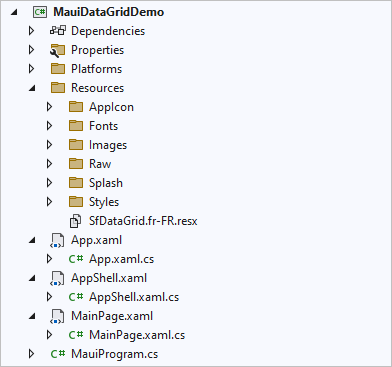Select the MainPage.xaml.cs file name
This screenshot has height=367, width=392.
137,335
